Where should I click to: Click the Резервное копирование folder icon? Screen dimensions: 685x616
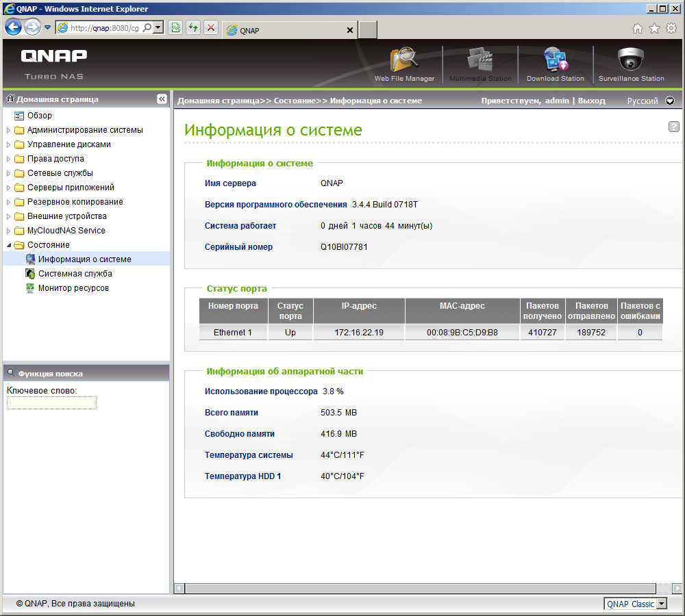(x=19, y=202)
